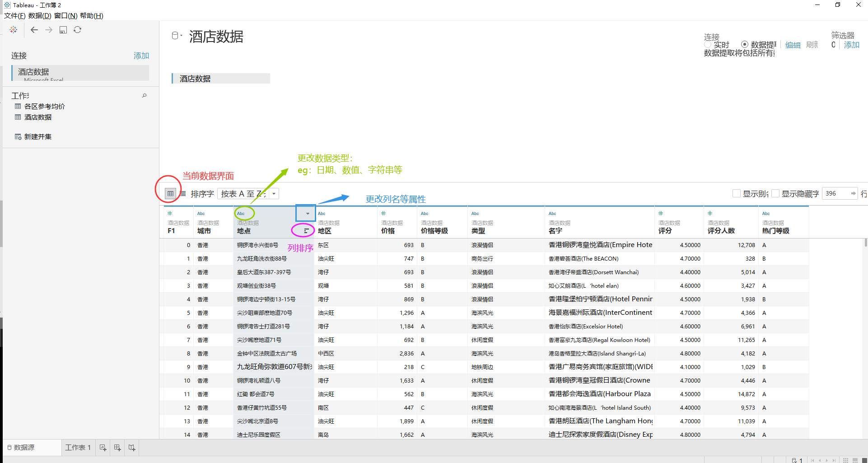Toggle the 显示隐藏字段 checkbox
This screenshot has height=463, width=868.
click(x=775, y=193)
